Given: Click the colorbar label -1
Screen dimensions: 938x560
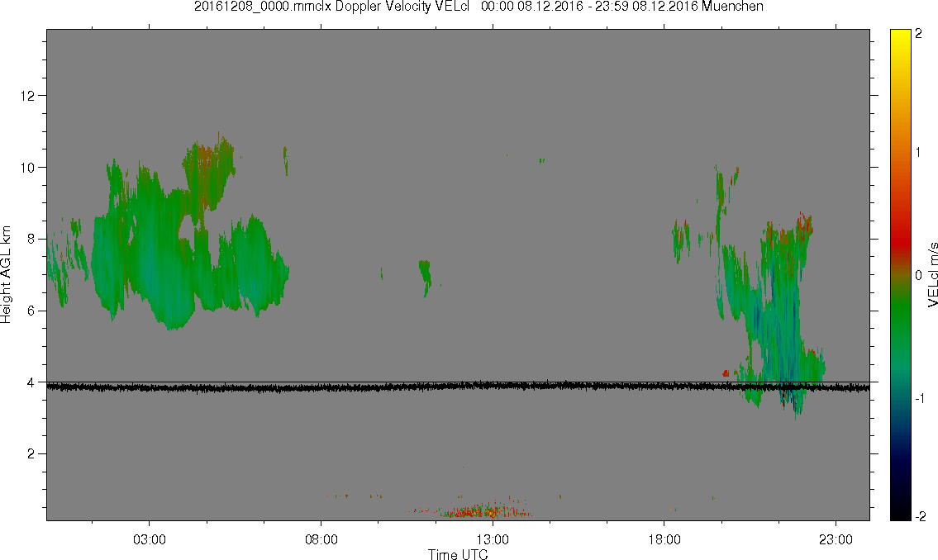Looking at the screenshot, I should tap(919, 399).
